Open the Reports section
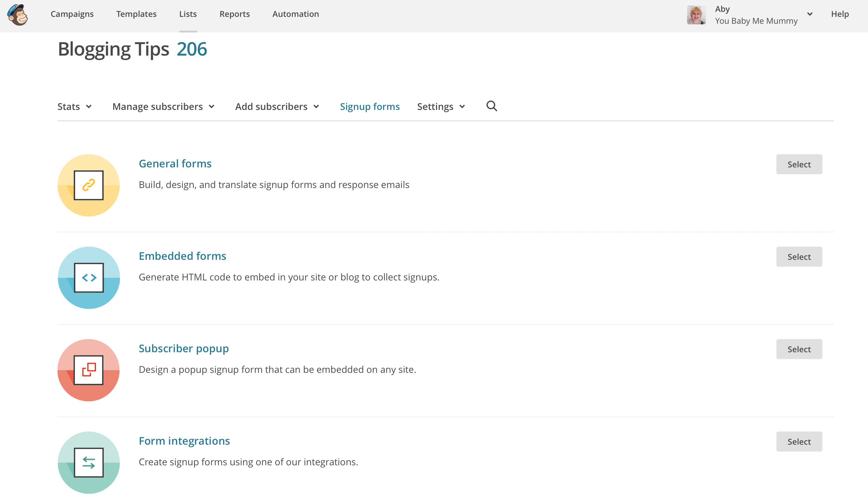Viewport: 868px width, 499px height. tap(234, 14)
